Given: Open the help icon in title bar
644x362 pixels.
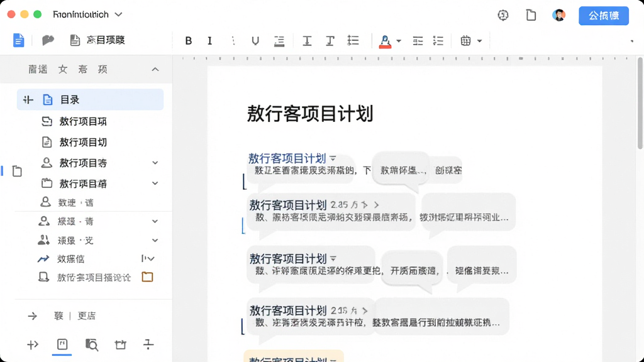Looking at the screenshot, I should [x=503, y=15].
